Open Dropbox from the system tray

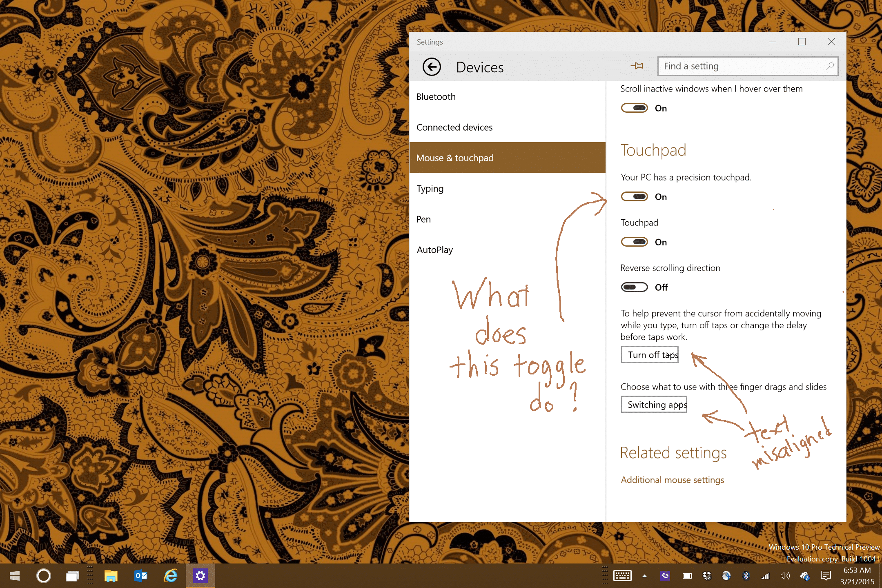coord(707,576)
